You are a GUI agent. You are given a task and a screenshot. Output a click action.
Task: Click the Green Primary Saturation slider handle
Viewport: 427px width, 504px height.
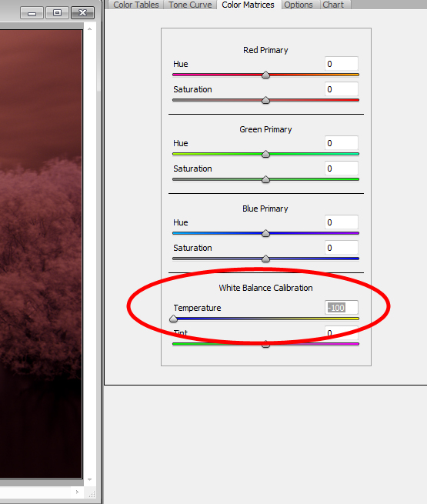point(265,179)
